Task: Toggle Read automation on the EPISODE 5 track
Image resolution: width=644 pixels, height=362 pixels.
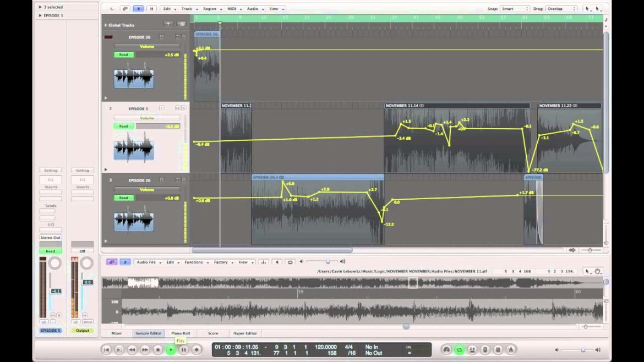Action: pos(124,126)
